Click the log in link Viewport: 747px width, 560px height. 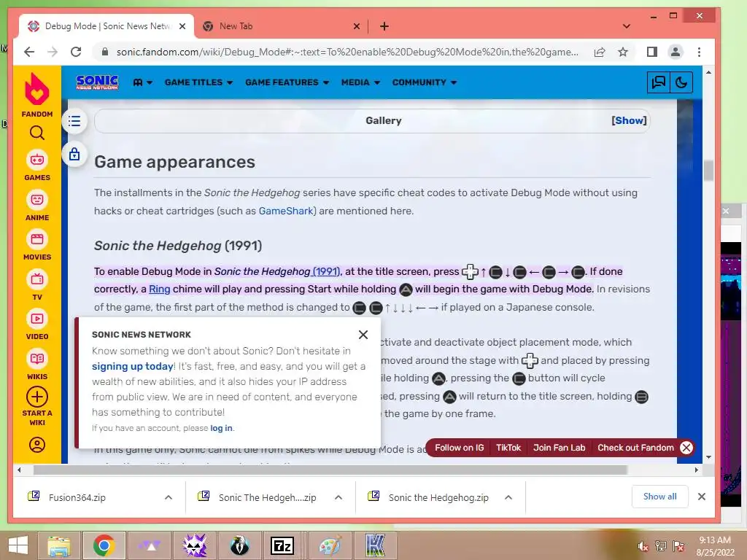pyautogui.click(x=222, y=428)
